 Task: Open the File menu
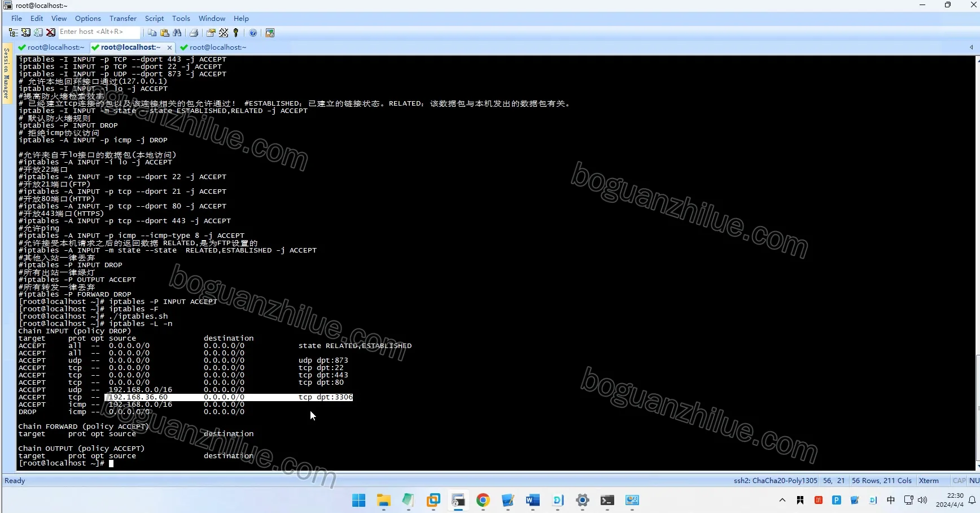point(16,19)
